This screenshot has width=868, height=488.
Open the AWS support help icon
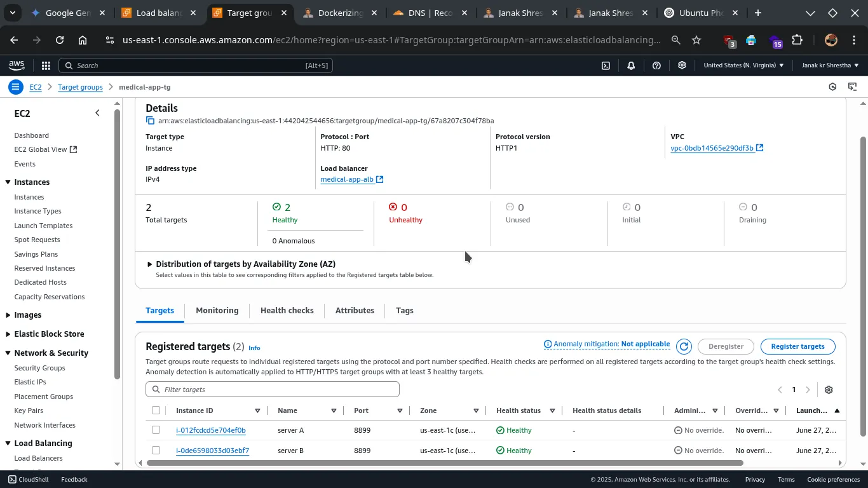coord(656,65)
